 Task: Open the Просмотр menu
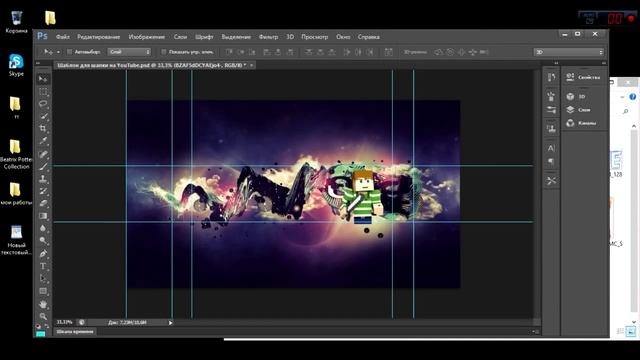[x=314, y=37]
